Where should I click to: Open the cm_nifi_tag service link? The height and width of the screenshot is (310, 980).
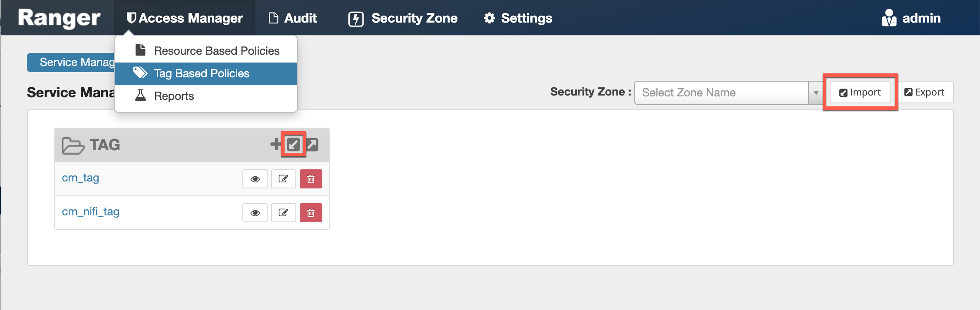(90, 212)
